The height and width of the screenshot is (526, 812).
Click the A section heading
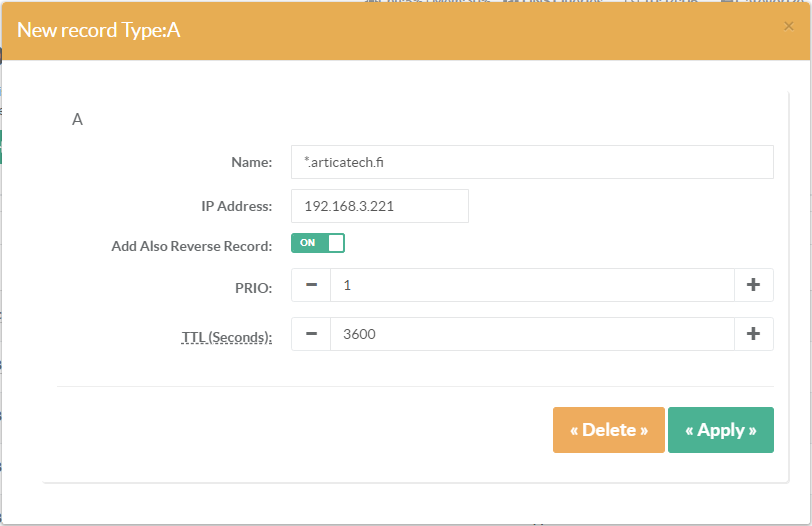pos(77,120)
